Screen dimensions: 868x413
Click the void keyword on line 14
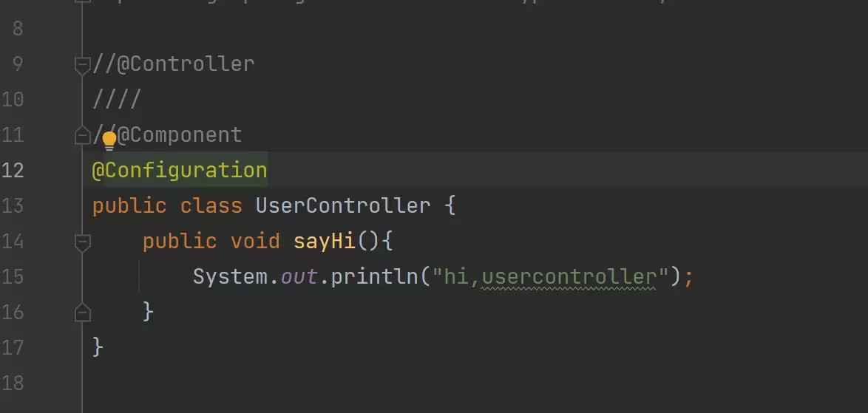(x=255, y=241)
